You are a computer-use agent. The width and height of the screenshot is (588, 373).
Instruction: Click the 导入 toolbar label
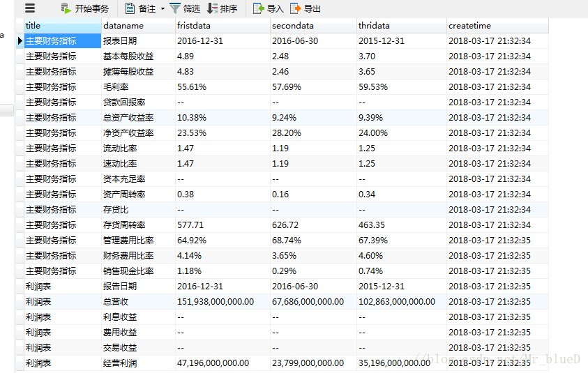coord(276,8)
